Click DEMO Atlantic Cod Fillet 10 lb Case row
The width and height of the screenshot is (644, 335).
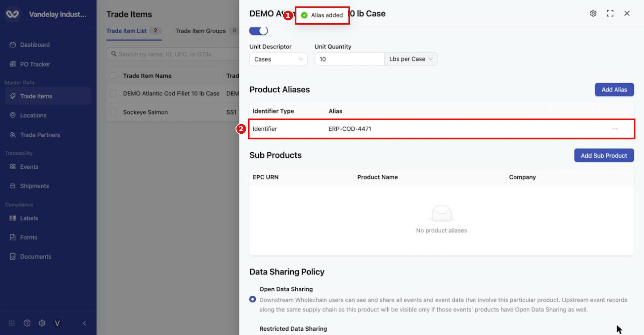(x=173, y=93)
